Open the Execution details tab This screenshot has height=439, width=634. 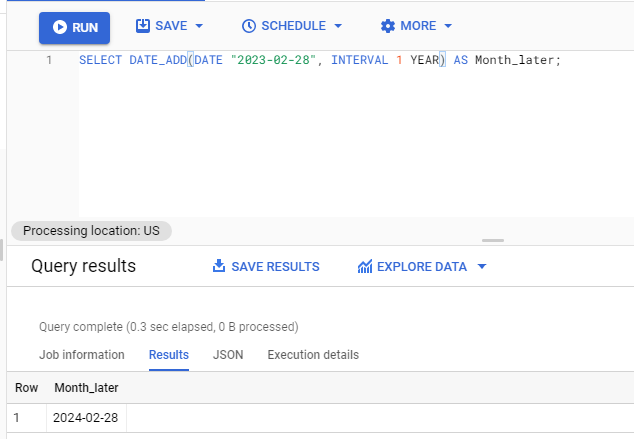[x=313, y=355]
